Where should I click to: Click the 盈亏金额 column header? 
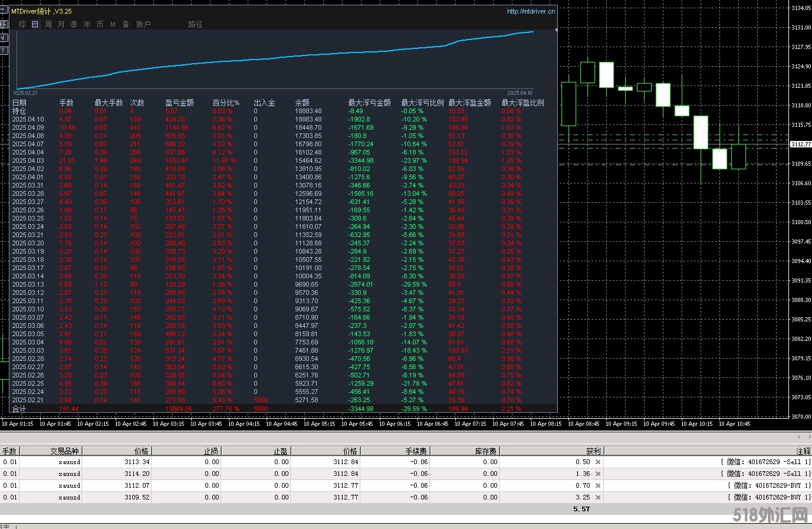(x=179, y=103)
